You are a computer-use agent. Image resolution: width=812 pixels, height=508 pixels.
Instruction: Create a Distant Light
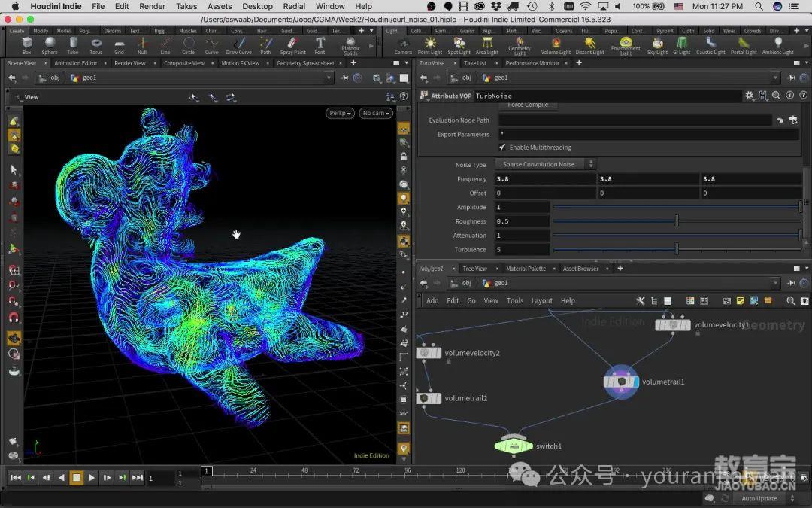pos(590,45)
